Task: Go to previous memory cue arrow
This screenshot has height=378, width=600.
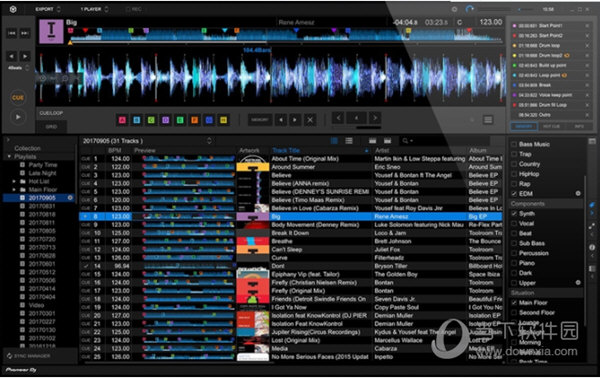Action: [x=281, y=120]
